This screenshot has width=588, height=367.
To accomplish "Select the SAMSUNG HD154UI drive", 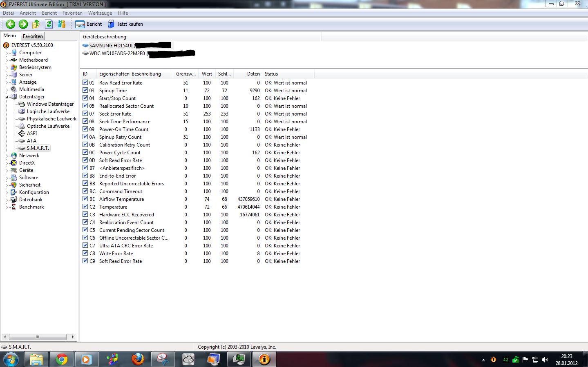I will click(x=127, y=45).
